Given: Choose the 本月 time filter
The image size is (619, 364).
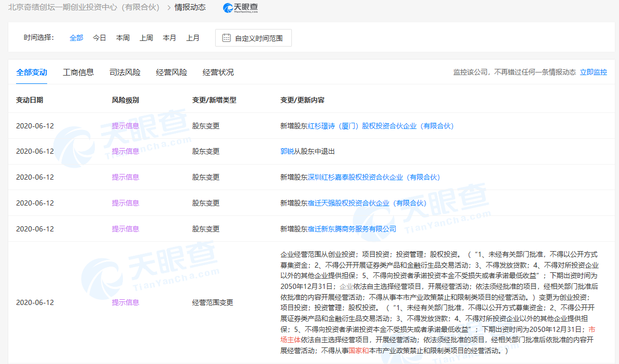Looking at the screenshot, I should 170,38.
